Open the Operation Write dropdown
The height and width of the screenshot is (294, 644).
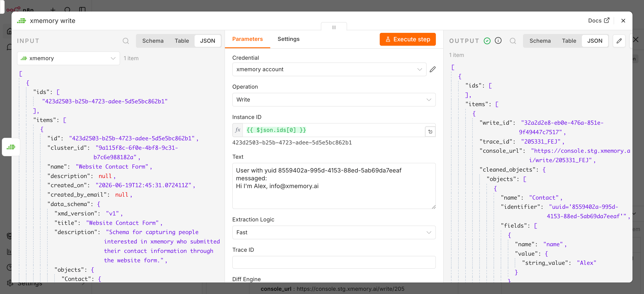pyautogui.click(x=334, y=100)
